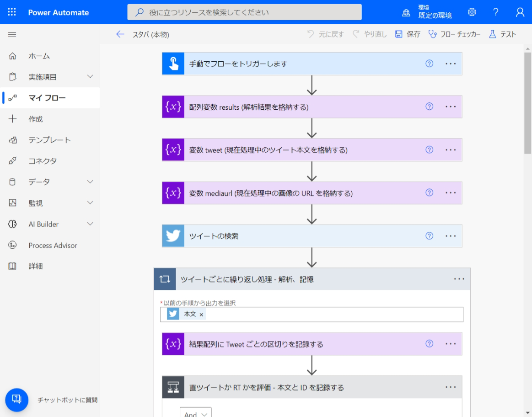Image resolution: width=532 pixels, height=417 pixels.
Task: Click the variable icon of Tweet separator step
Action: (173, 344)
